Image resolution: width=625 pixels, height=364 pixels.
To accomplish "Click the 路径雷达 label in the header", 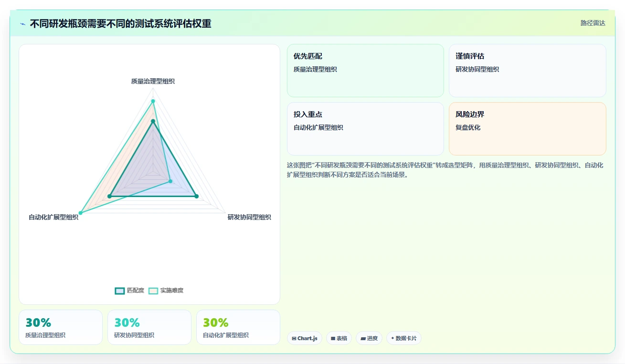I will 593,23.
